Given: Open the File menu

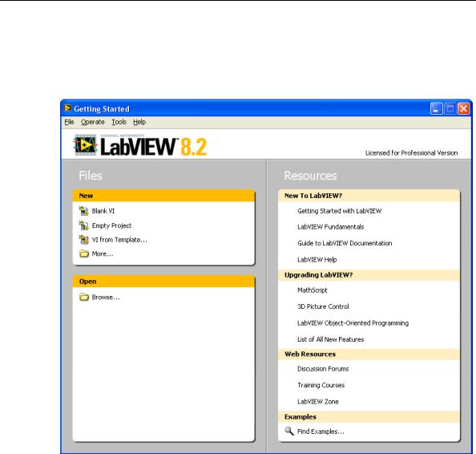Looking at the screenshot, I should pos(69,122).
